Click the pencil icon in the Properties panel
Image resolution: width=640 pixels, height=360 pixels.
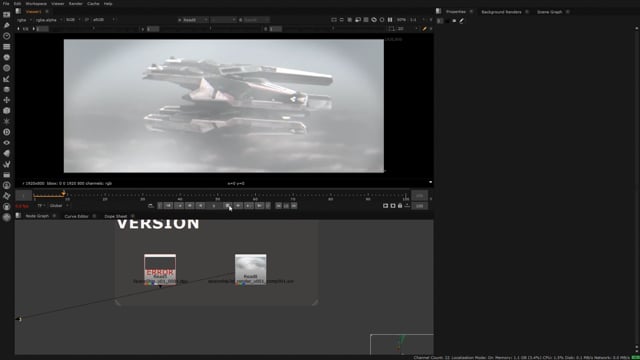click(462, 20)
